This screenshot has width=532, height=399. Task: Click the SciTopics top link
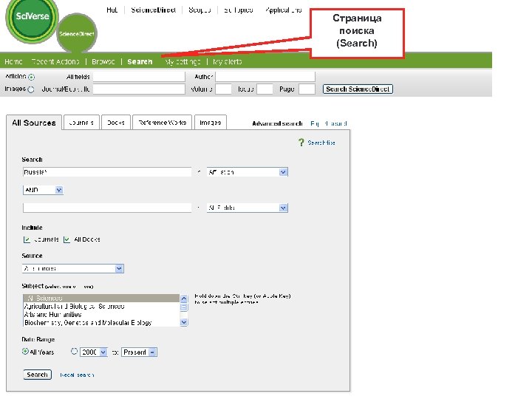point(239,10)
